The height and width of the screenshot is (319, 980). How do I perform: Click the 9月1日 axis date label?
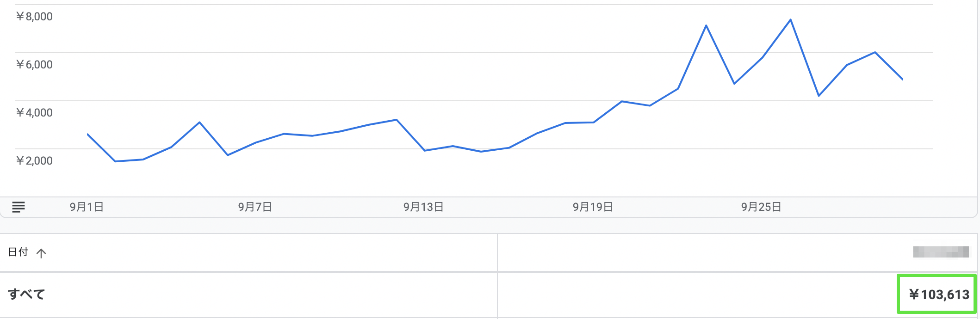87,207
